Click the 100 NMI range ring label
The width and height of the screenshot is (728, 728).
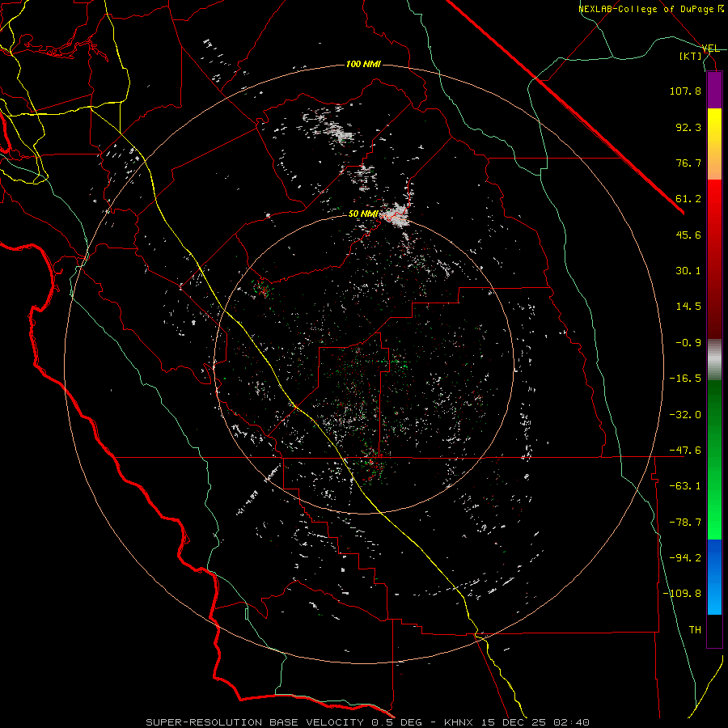click(362, 64)
